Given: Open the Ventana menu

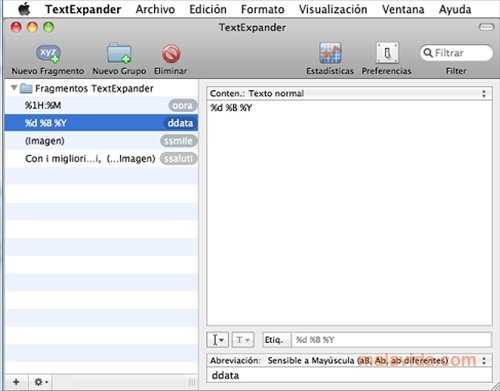Looking at the screenshot, I should pyautogui.click(x=403, y=9).
